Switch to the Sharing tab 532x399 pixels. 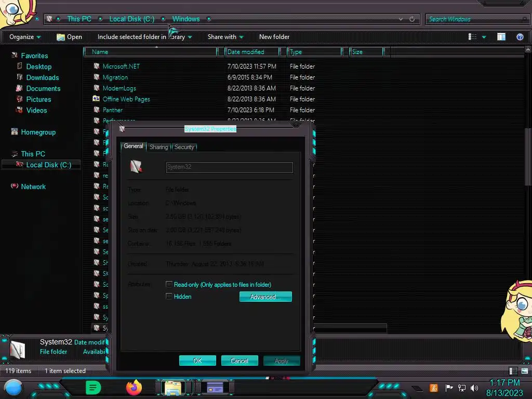[159, 147]
